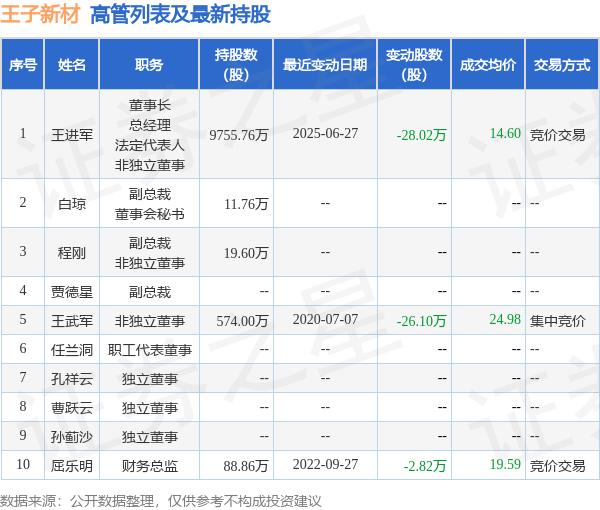Click the average price 14.60
The height and width of the screenshot is (510, 600).
[505, 133]
